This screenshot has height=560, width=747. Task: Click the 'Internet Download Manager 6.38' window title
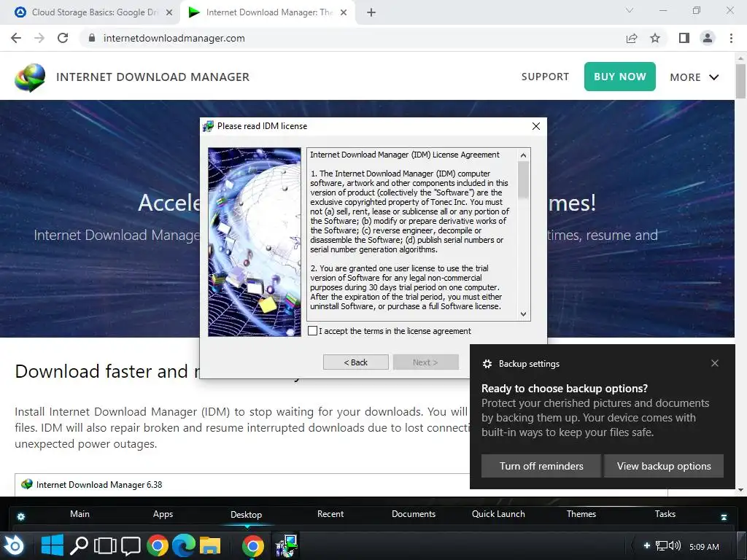[x=99, y=485]
